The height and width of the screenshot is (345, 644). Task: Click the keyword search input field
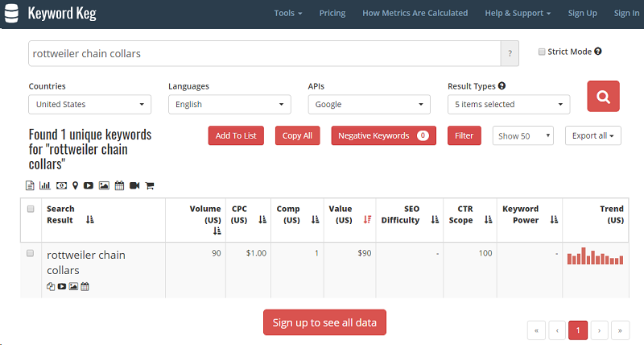pos(265,53)
